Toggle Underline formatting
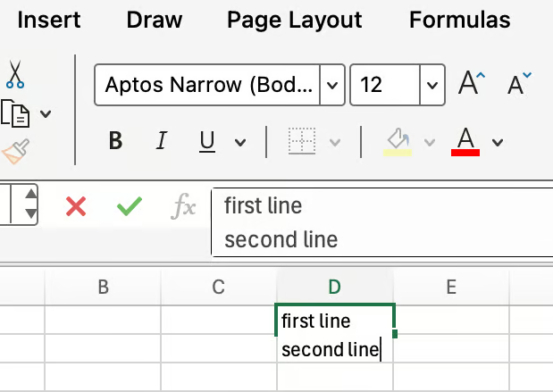The height and width of the screenshot is (392, 553). pos(207,141)
